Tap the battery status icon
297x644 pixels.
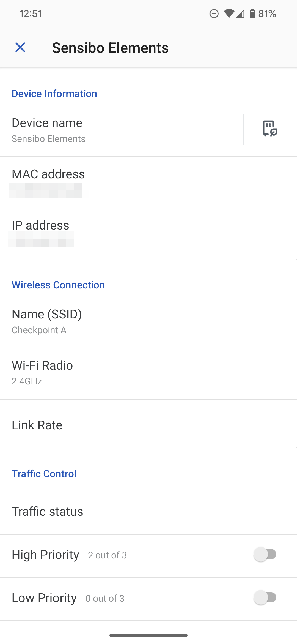click(252, 13)
